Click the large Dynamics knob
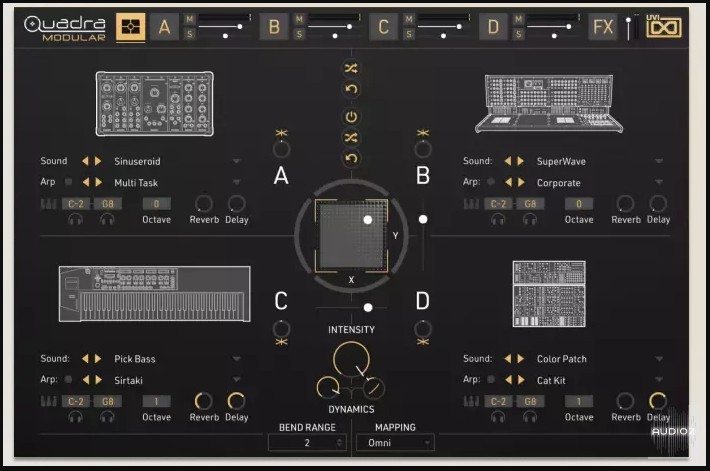 pyautogui.click(x=351, y=360)
